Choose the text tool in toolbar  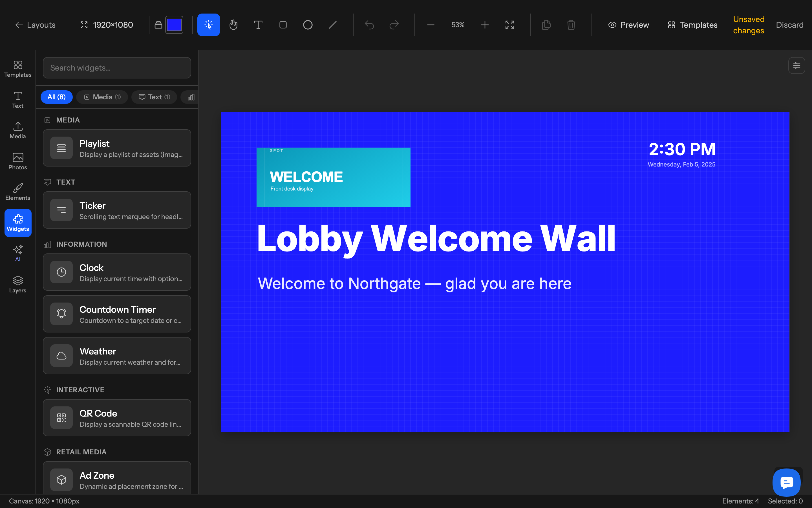point(258,25)
